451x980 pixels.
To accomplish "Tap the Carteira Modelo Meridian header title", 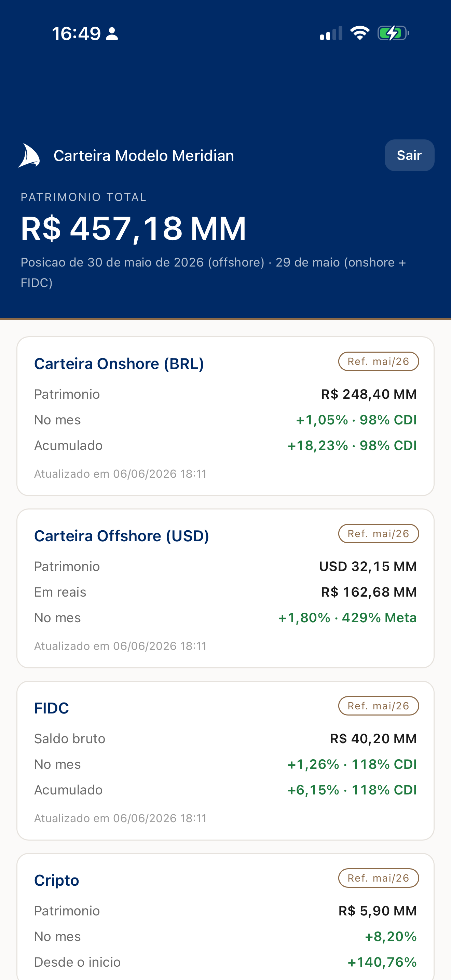I will [144, 155].
